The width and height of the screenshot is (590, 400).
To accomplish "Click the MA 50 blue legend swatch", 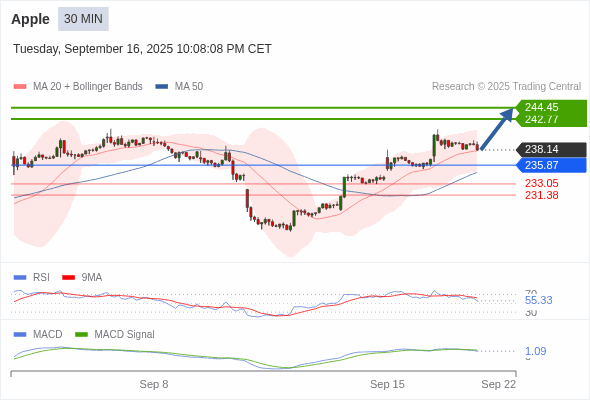I will pos(162,87).
